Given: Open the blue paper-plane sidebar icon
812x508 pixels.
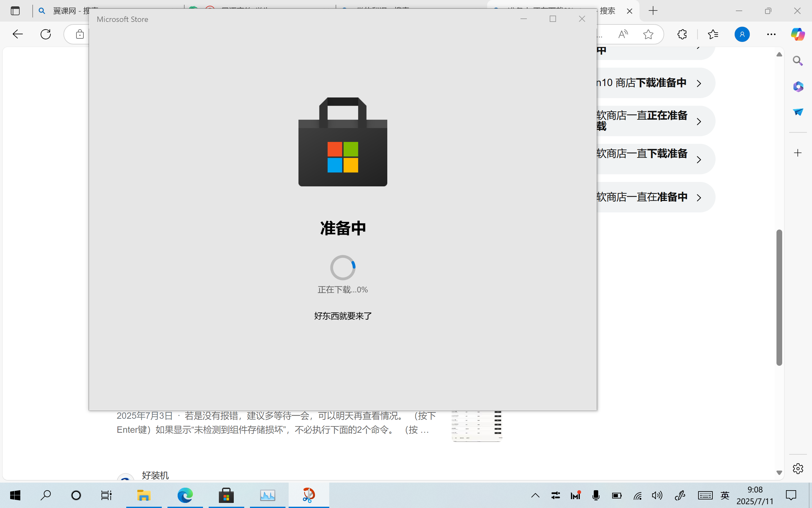Looking at the screenshot, I should 798,112.
